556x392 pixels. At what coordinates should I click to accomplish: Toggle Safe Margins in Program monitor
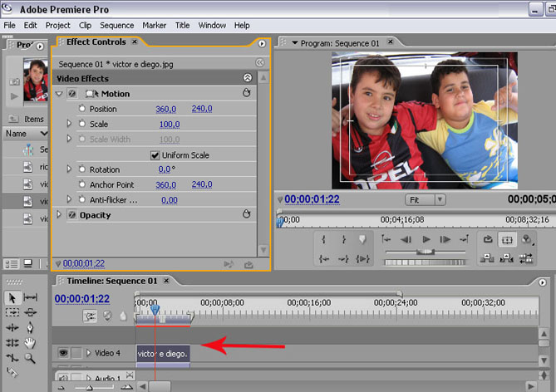click(507, 239)
